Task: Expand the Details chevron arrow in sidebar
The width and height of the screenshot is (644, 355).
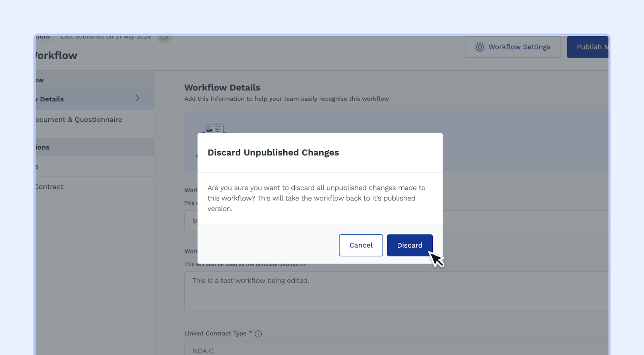Action: [137, 98]
